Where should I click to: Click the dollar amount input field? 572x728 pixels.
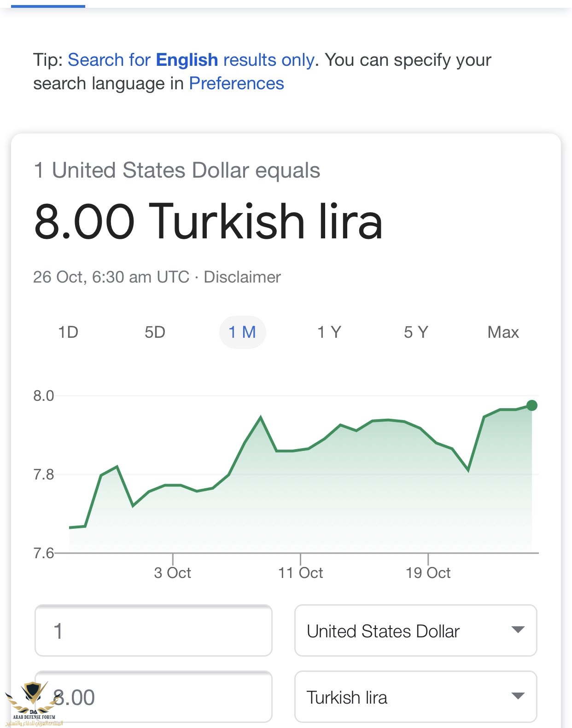click(x=153, y=631)
